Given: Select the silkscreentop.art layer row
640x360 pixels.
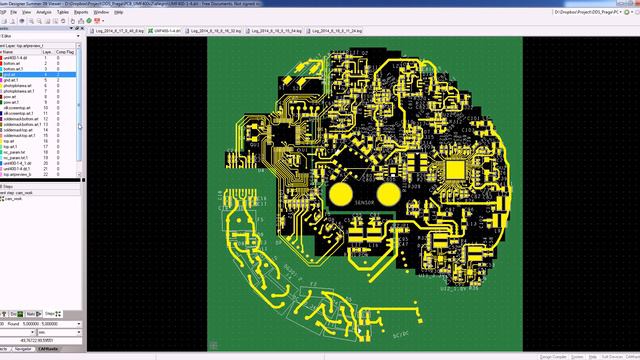Looking at the screenshot, I should (x=38, y=108).
